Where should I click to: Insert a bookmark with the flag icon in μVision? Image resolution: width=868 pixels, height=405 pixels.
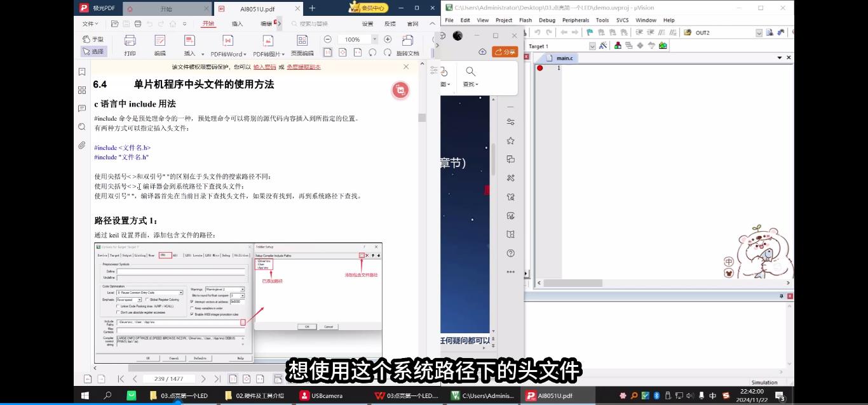tap(590, 32)
